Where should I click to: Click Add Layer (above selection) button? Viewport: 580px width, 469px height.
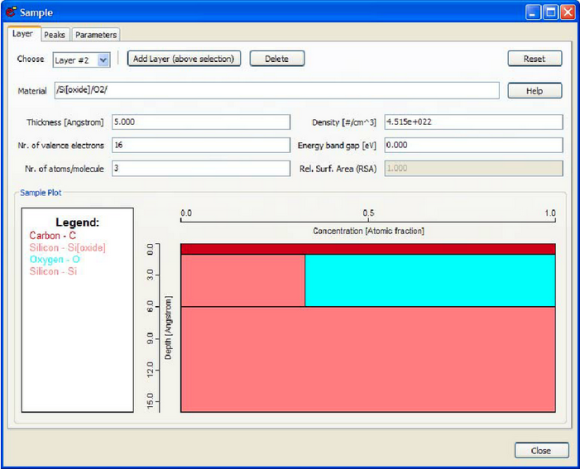tap(184, 58)
